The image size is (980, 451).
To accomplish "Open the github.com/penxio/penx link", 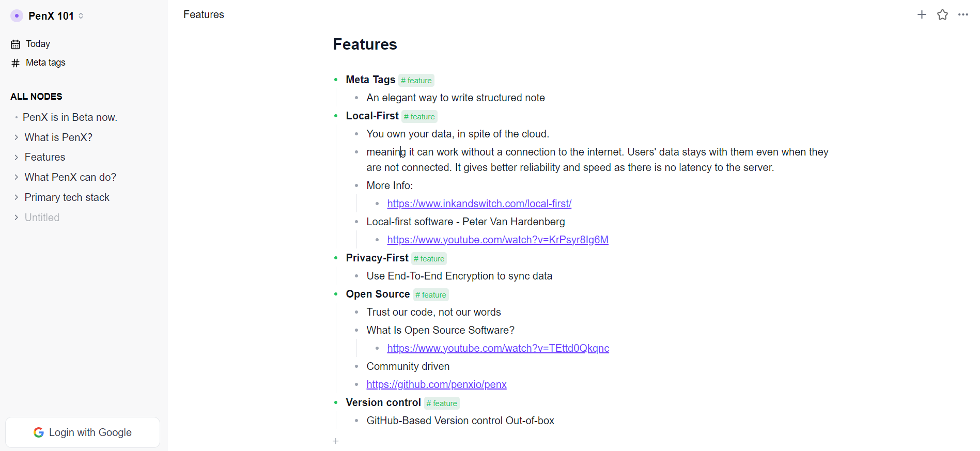I will [437, 384].
